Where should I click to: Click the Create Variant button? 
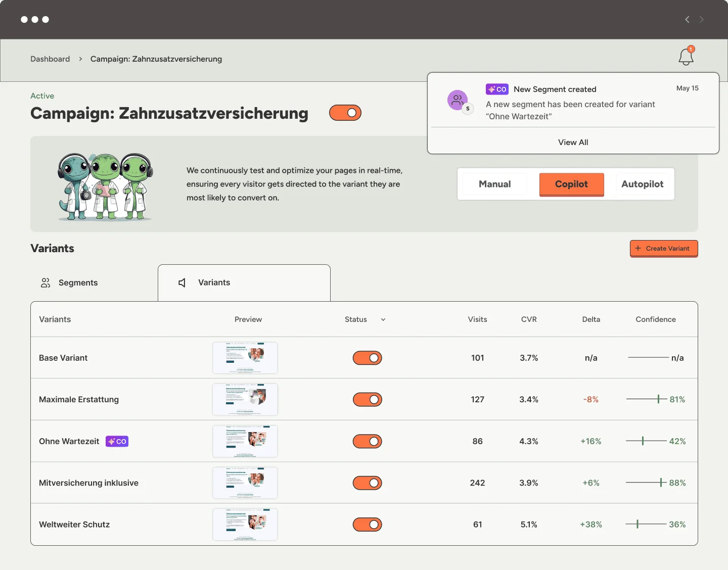coord(664,249)
